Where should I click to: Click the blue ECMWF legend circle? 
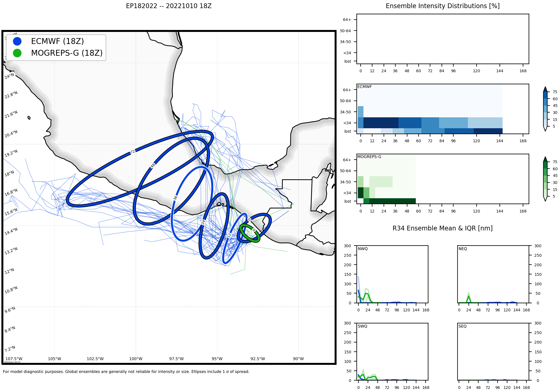17,41
